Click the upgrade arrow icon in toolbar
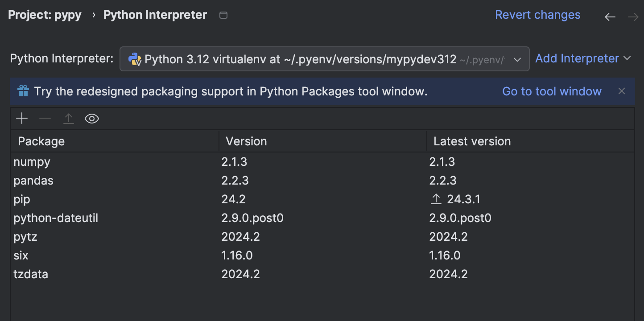The image size is (644, 321). [68, 119]
